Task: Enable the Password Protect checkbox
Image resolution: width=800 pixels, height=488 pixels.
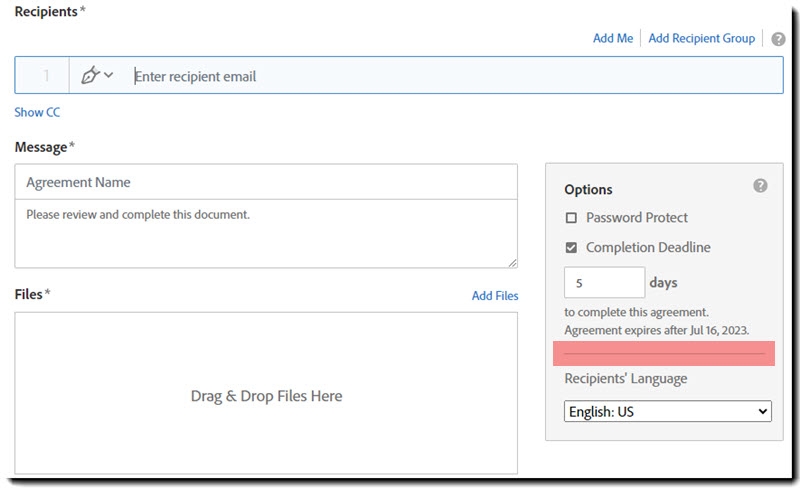Action: point(571,218)
